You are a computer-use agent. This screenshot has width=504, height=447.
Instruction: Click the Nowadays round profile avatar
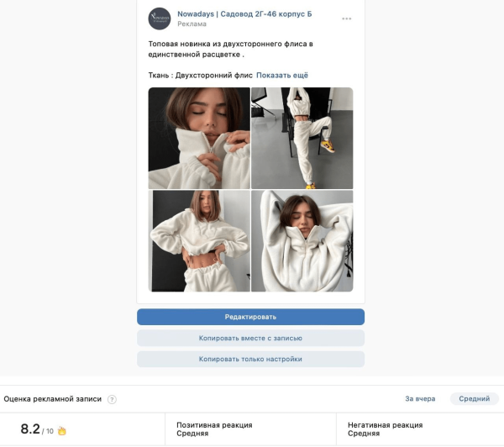click(160, 18)
